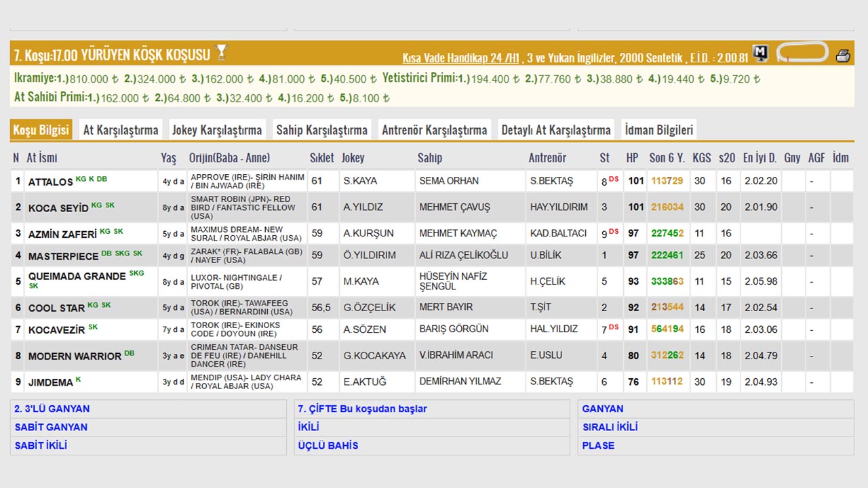Click the printer icon in race header
The image size is (868, 488).
tap(843, 55)
